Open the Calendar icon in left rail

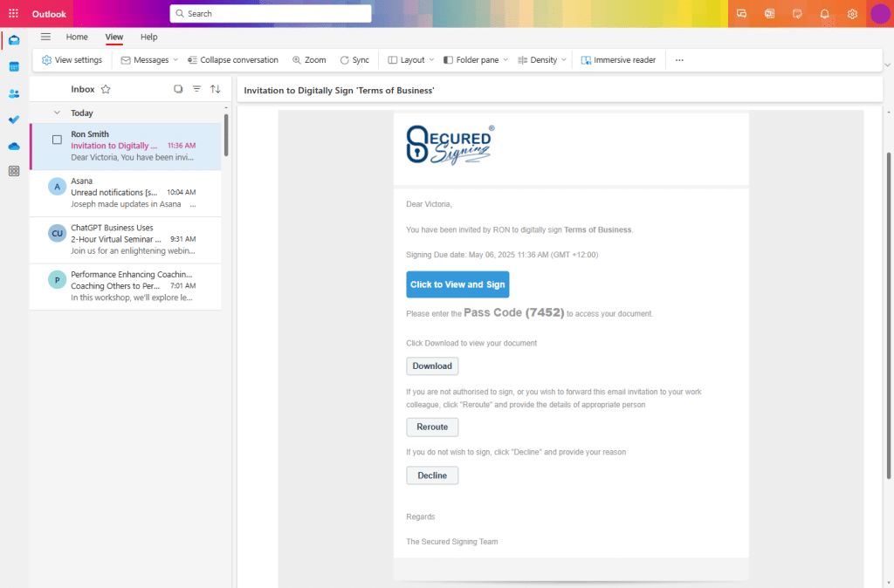coord(14,66)
